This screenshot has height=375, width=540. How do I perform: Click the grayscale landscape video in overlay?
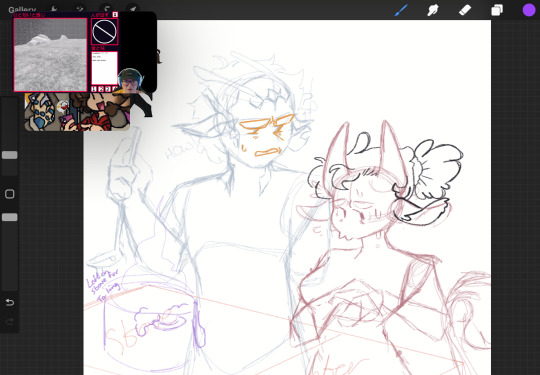tap(50, 55)
